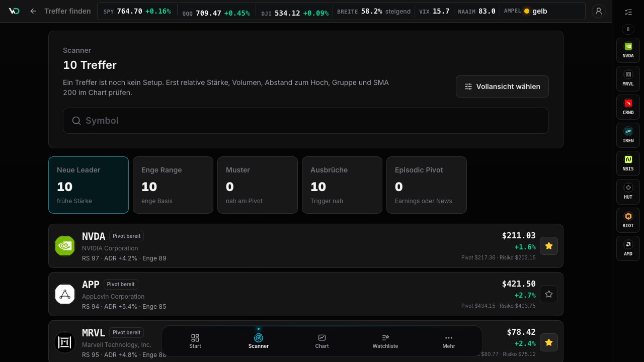Click the AppLovin logo in the results list
Image resolution: width=644 pixels, height=362 pixels.
click(x=65, y=294)
